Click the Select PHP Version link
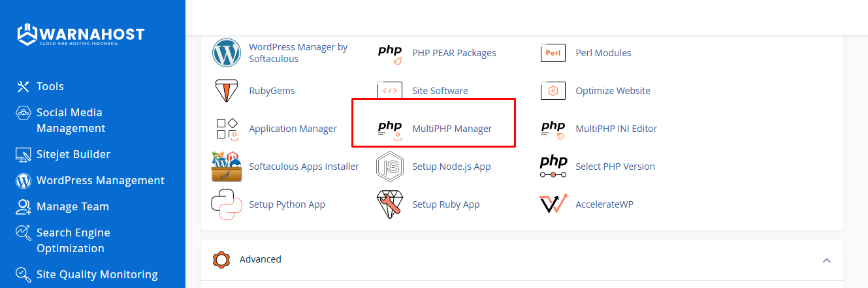The image size is (868, 288). 615,167
